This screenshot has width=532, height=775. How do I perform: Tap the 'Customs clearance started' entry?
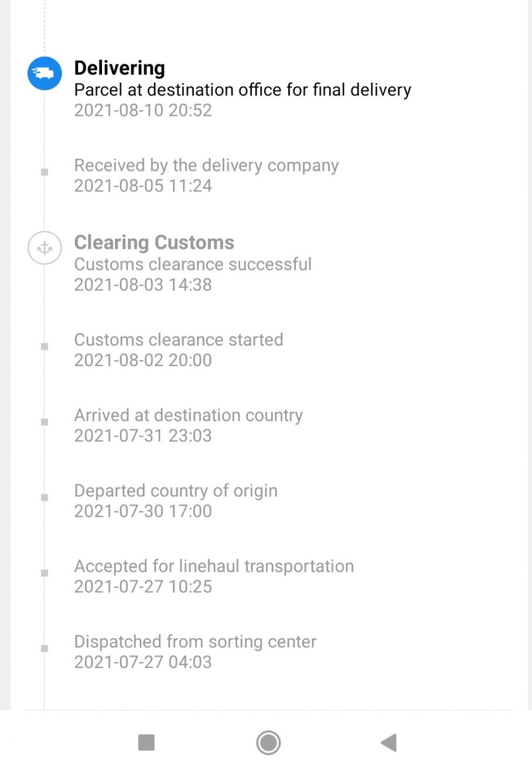click(179, 350)
